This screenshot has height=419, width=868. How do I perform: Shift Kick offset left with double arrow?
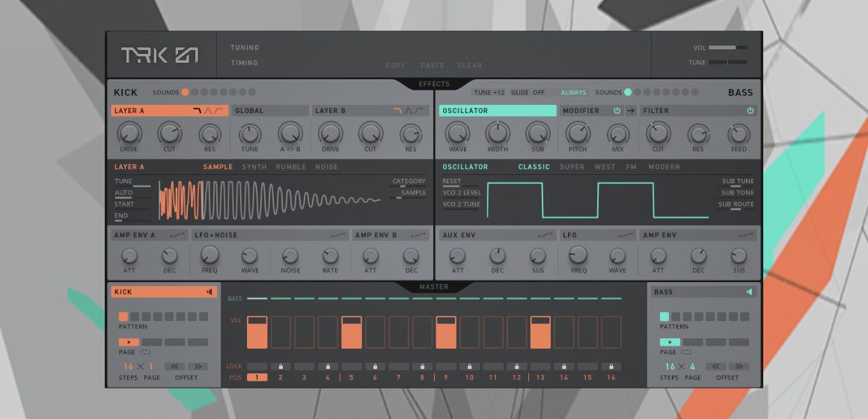pos(175,367)
